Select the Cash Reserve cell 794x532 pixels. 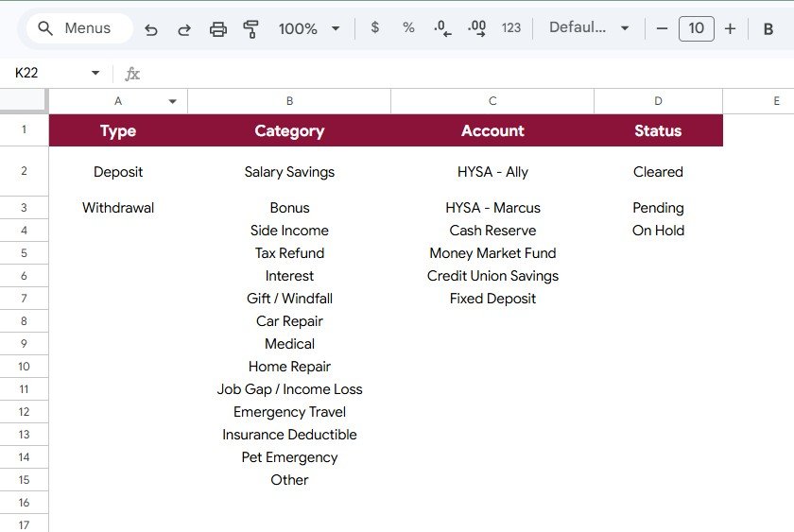tap(492, 231)
